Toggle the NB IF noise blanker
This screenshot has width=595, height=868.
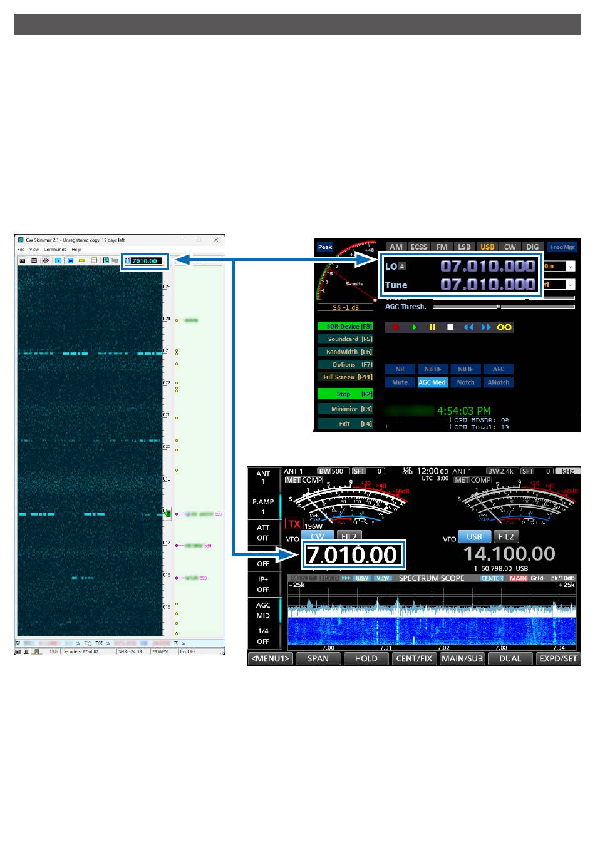[465, 369]
